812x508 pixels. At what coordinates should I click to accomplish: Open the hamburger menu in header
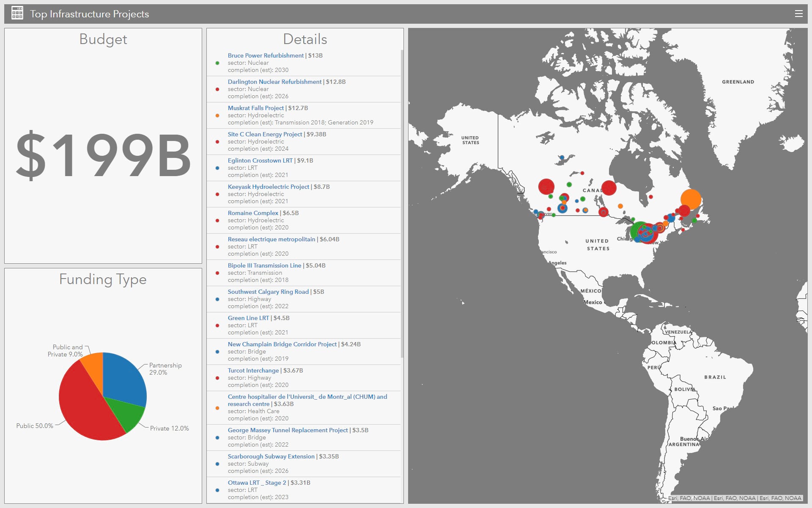coord(798,14)
